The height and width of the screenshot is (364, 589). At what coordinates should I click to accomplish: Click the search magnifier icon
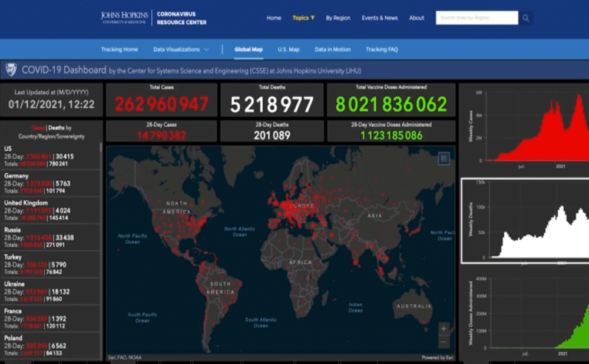coord(525,18)
